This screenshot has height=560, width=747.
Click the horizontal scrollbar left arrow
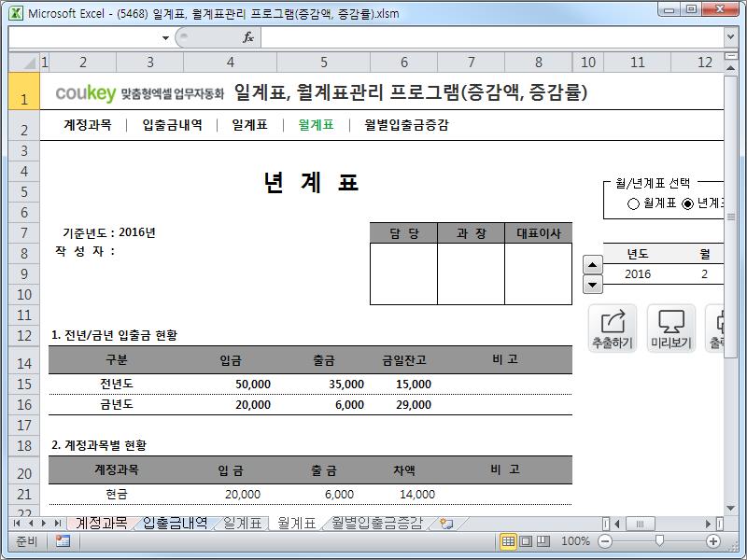tap(616, 524)
